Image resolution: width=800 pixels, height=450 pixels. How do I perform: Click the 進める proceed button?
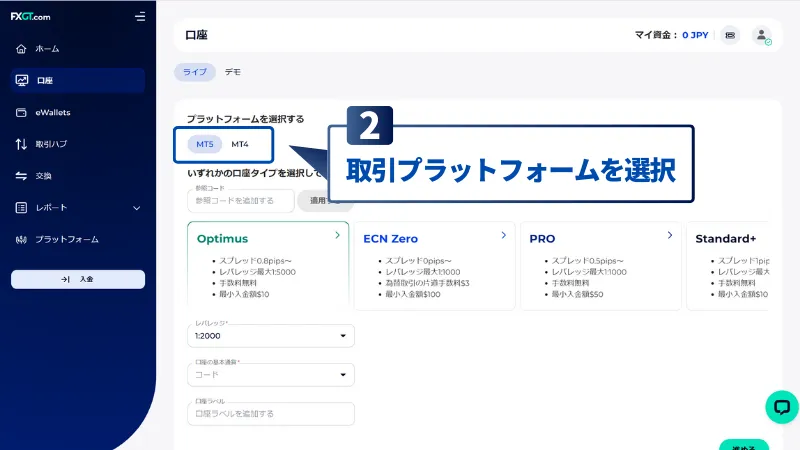pyautogui.click(x=744, y=445)
